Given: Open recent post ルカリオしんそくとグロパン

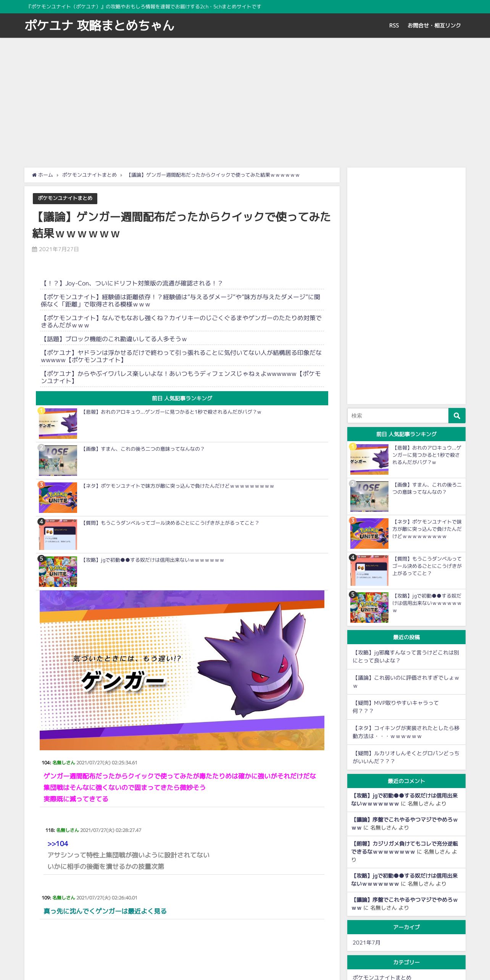Looking at the screenshot, I should point(406,757).
